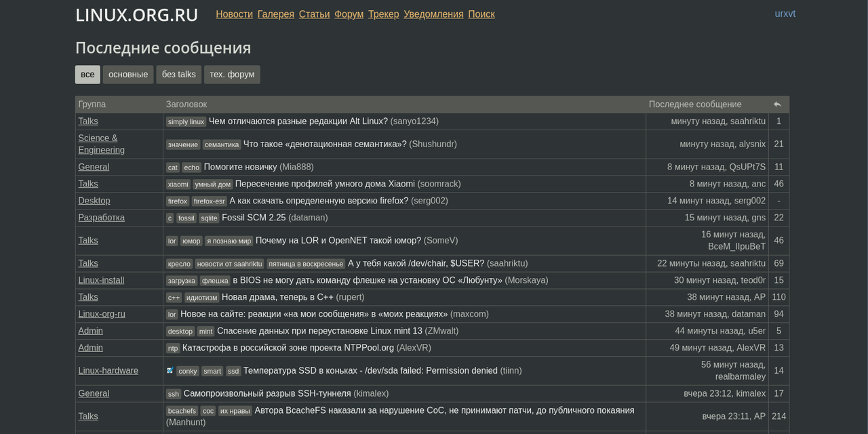Open the BcacheFS CoC violation topic
The width and height of the screenshot is (868, 434).
click(x=444, y=410)
